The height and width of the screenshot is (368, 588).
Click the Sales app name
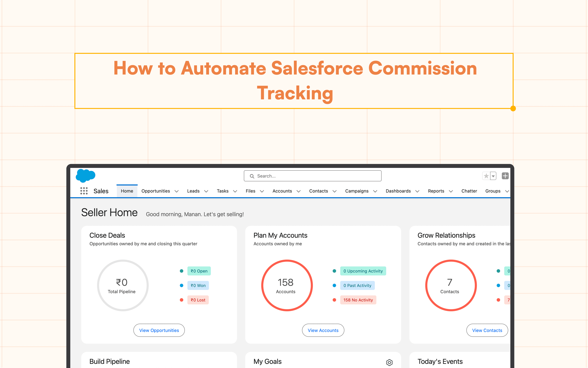coord(101,191)
